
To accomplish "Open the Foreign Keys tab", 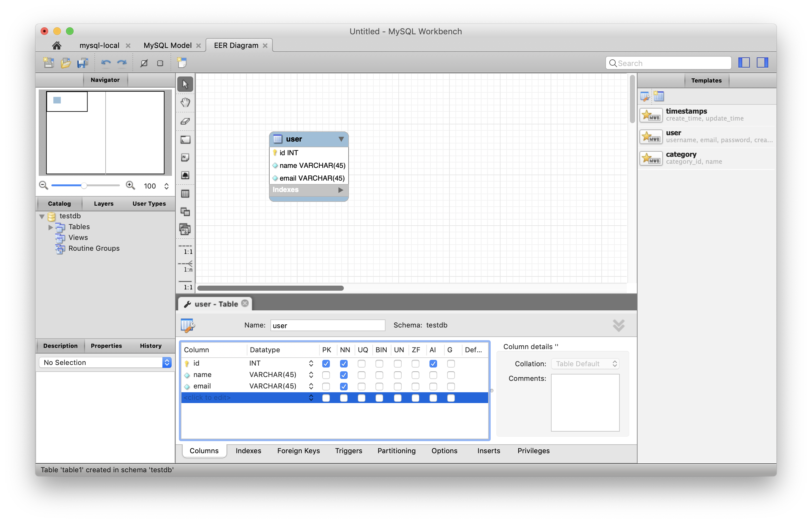I will click(x=298, y=451).
